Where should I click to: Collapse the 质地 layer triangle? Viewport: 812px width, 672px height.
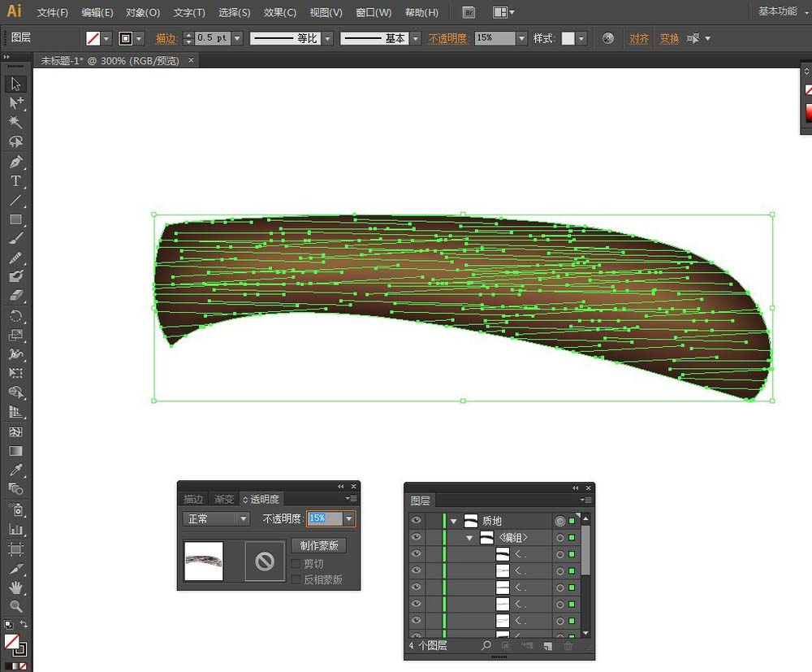point(454,521)
